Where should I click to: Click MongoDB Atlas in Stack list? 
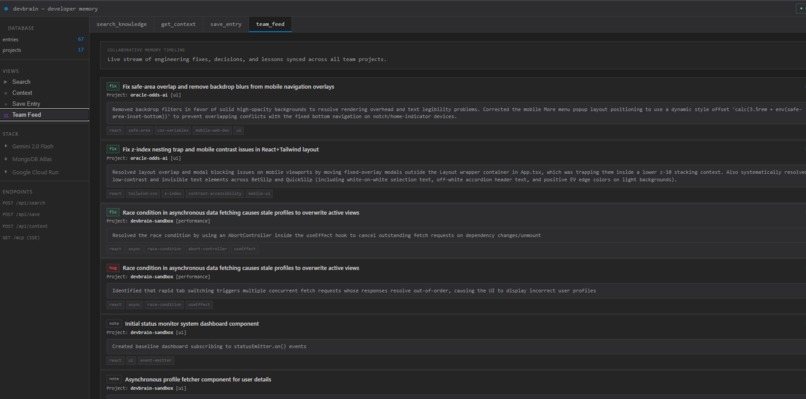click(32, 159)
